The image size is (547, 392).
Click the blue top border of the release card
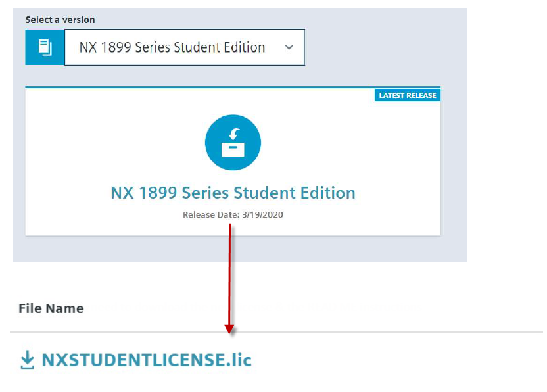(x=197, y=87)
